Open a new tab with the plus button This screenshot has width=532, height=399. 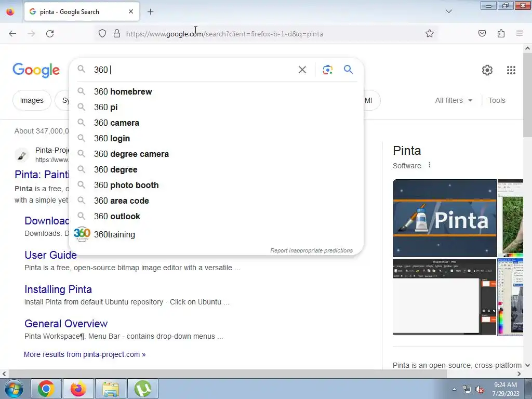[150, 12]
